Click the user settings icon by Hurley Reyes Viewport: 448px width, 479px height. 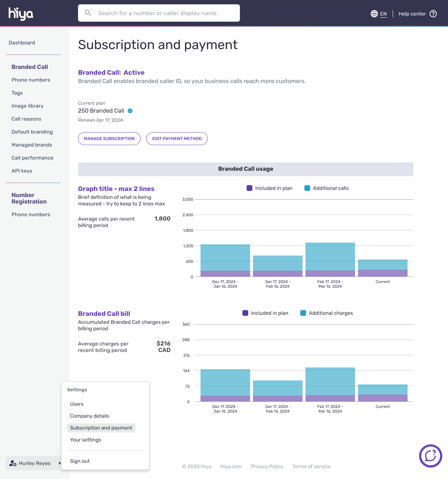click(x=13, y=463)
